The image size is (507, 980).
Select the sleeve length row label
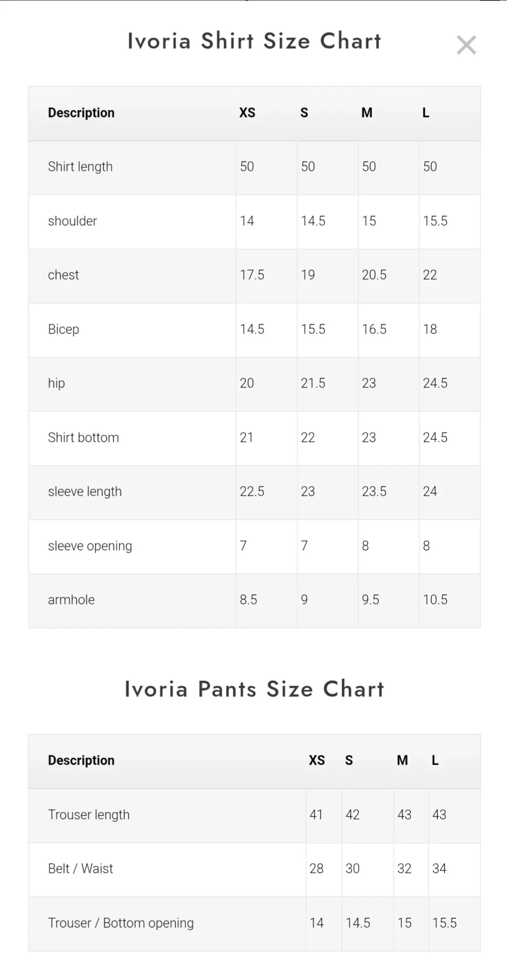(x=85, y=492)
